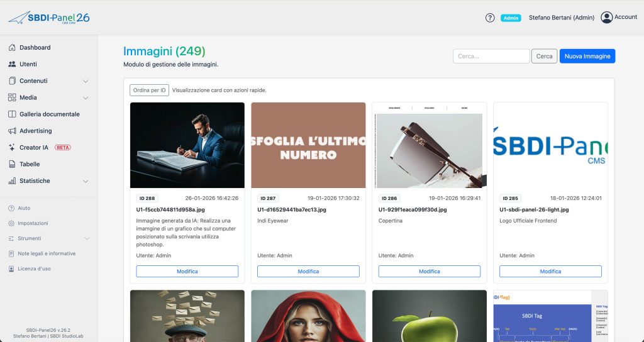Image resolution: width=644 pixels, height=342 pixels.
Task: Open Note legali e informative
Action: (47, 254)
